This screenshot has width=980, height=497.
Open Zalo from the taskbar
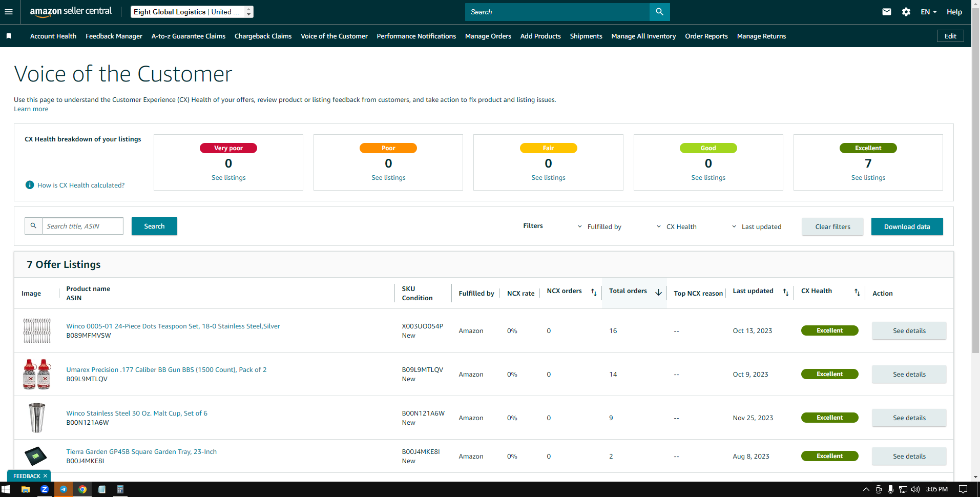[x=45, y=489]
